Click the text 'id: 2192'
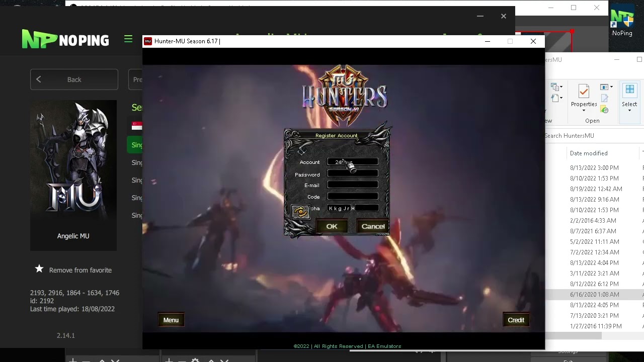 (x=42, y=301)
